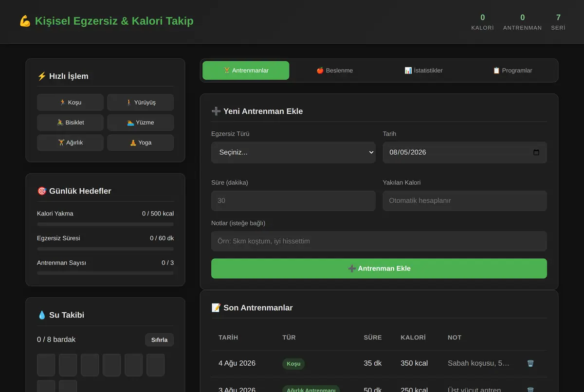Delete the 4 Ağu 2026 Koşu workout
The image size is (584, 392).
tap(530, 363)
